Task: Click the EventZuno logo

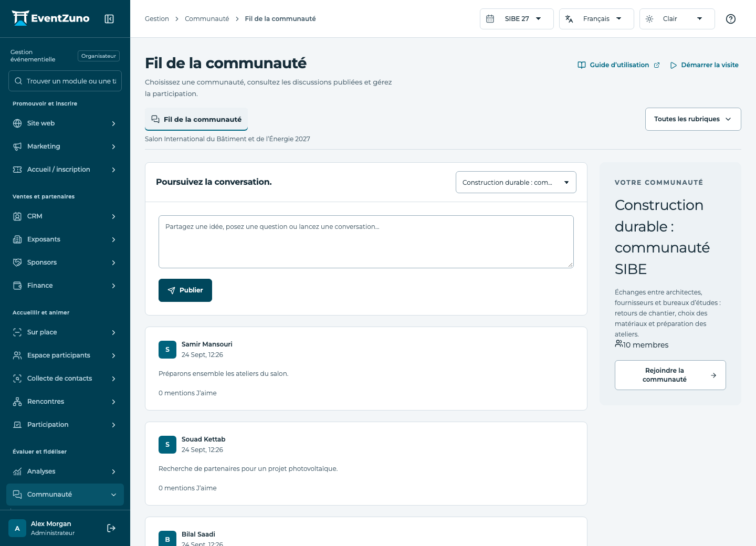Action: pos(50,18)
